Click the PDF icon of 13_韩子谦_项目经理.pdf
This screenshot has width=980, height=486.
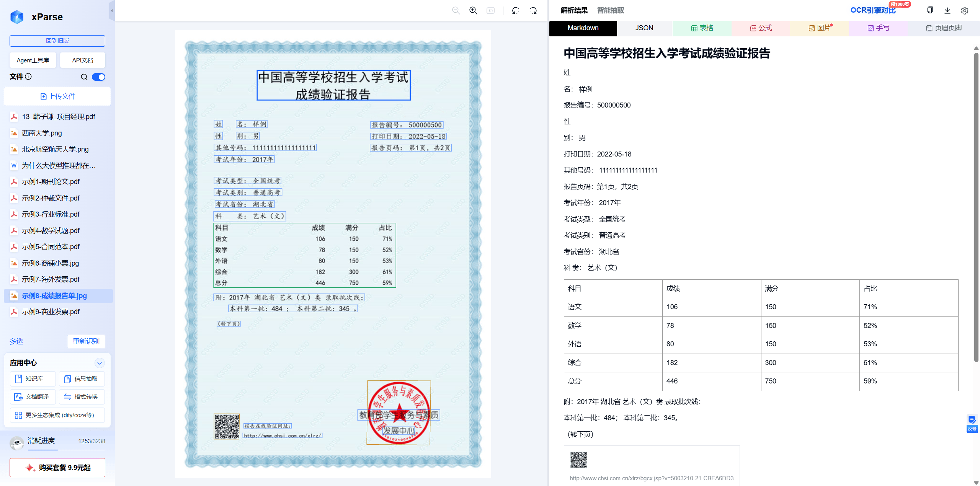click(14, 117)
